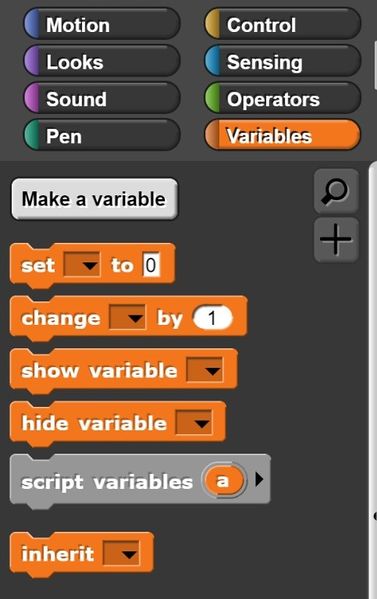
Task: Open the variable dropdown in change block
Action: 127,317
